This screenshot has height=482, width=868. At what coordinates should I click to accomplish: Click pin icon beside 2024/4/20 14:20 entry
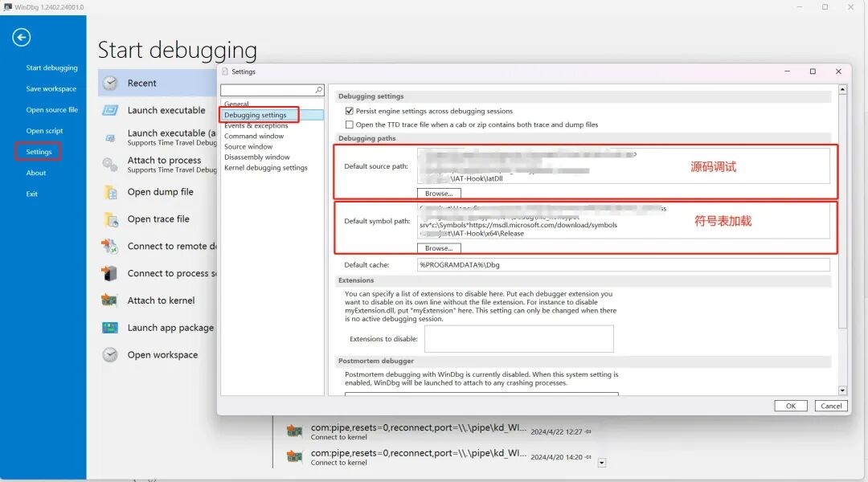point(588,457)
